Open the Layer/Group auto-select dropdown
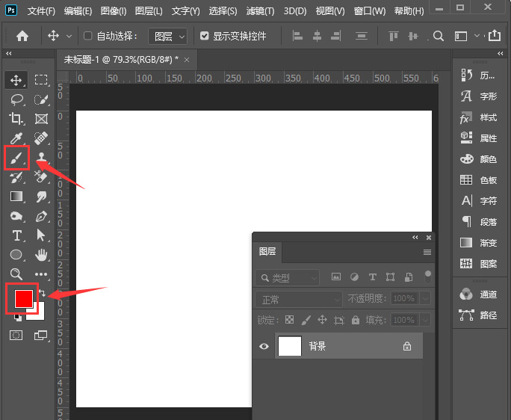This screenshot has height=420, width=511. pos(167,36)
